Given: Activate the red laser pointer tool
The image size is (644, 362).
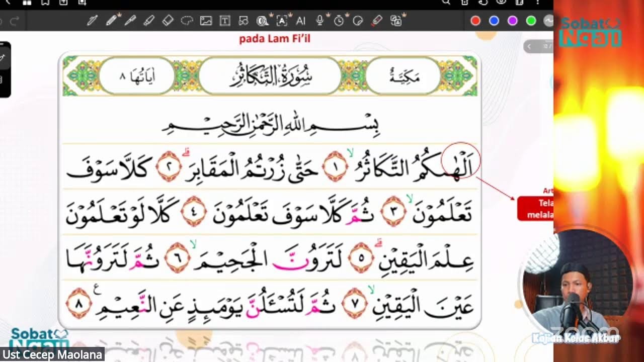Looking at the screenshot, I should pos(376,21).
